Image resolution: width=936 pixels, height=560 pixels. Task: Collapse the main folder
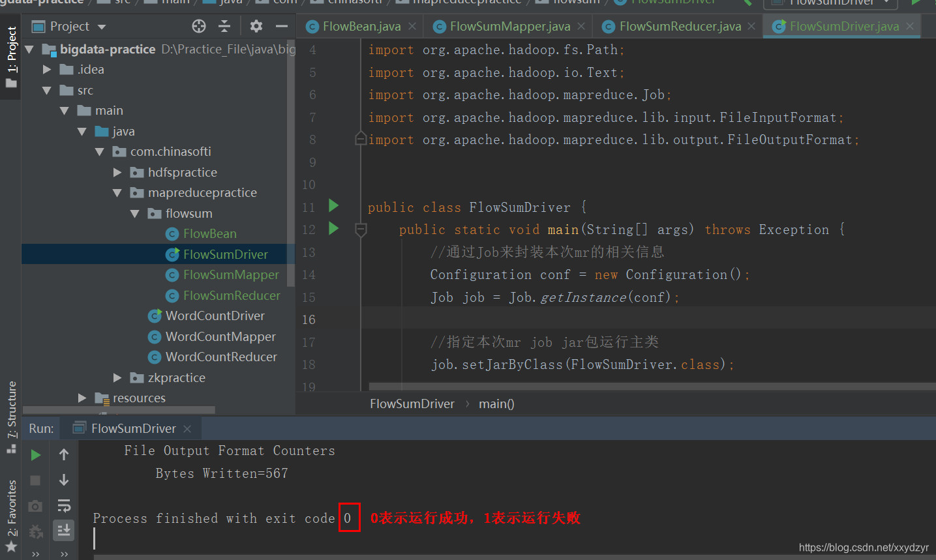pyautogui.click(x=64, y=111)
